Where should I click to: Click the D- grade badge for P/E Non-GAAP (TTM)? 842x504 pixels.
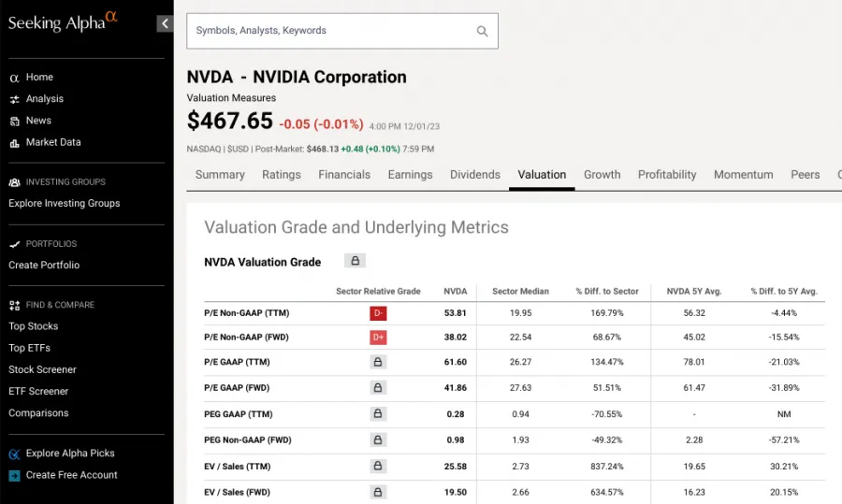[x=378, y=312]
